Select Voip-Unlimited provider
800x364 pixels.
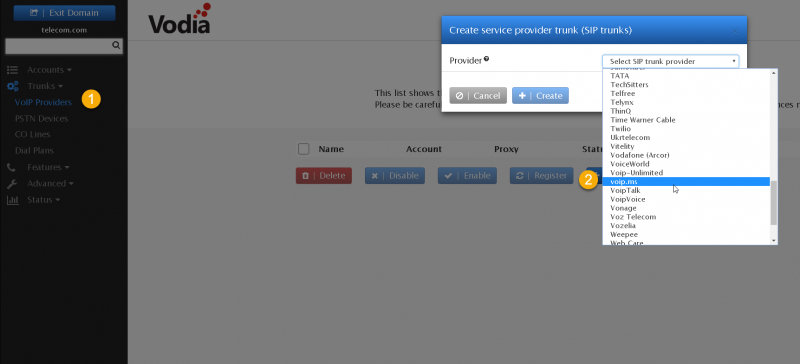click(x=686, y=173)
